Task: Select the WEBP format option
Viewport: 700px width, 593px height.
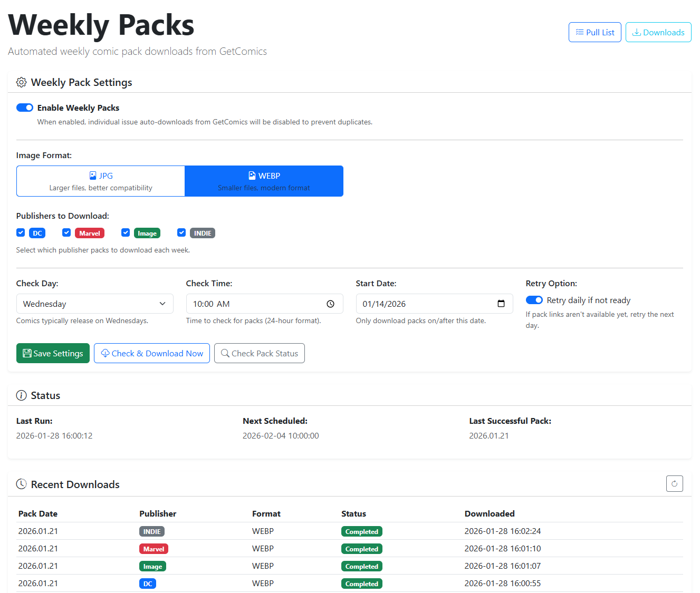Action: (264, 181)
